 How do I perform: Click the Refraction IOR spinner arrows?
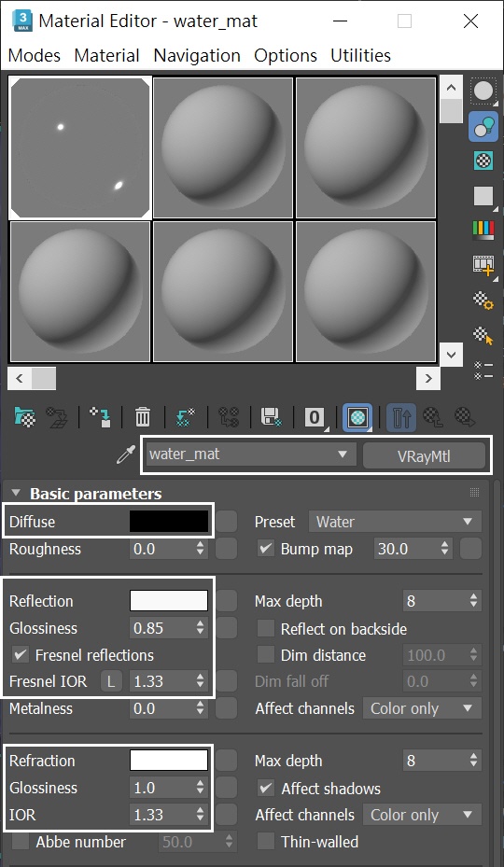[201, 815]
